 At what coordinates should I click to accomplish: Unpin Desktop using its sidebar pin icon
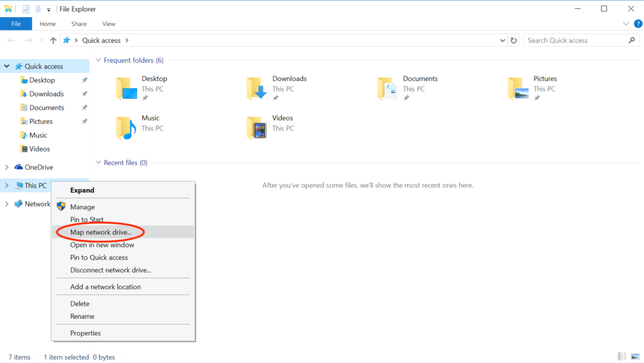(84, 80)
